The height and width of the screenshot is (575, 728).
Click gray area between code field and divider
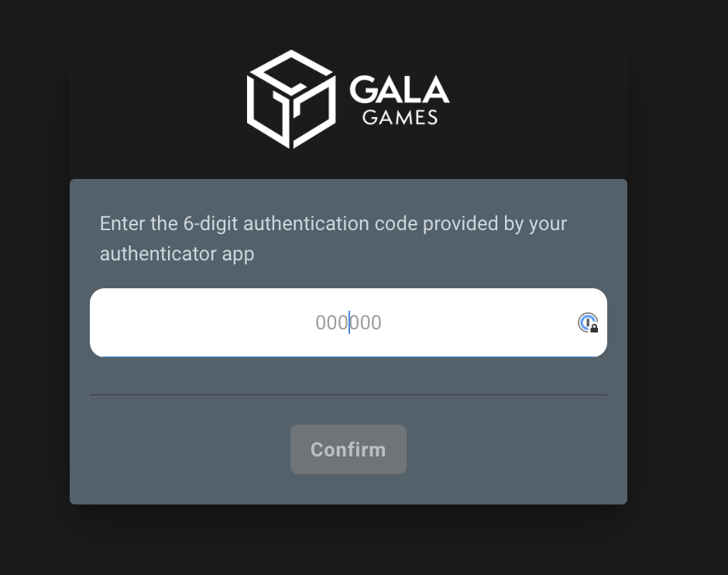(x=349, y=376)
